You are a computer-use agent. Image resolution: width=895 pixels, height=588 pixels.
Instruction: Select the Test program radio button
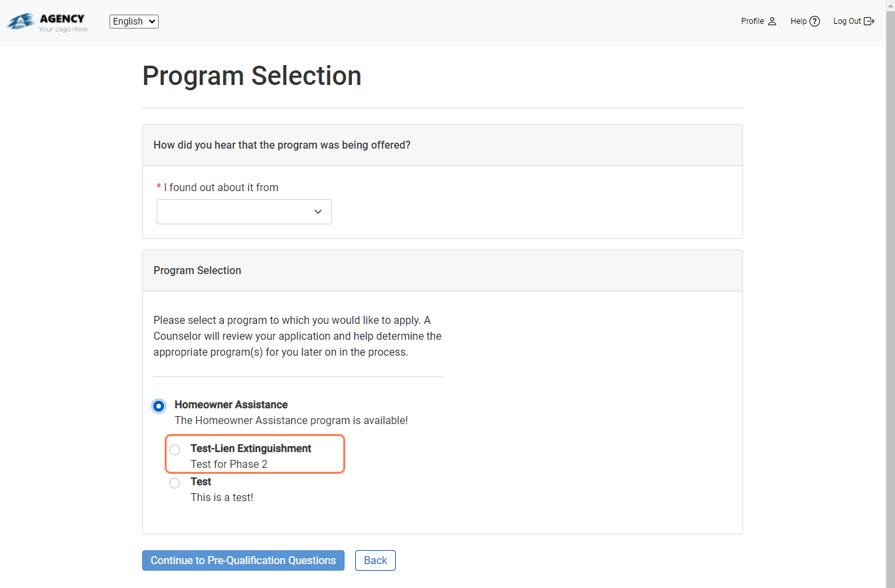[x=175, y=483]
